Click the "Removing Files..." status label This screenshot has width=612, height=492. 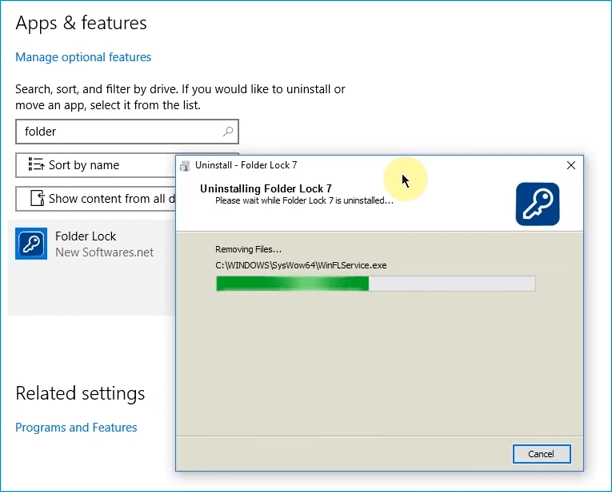click(x=249, y=249)
